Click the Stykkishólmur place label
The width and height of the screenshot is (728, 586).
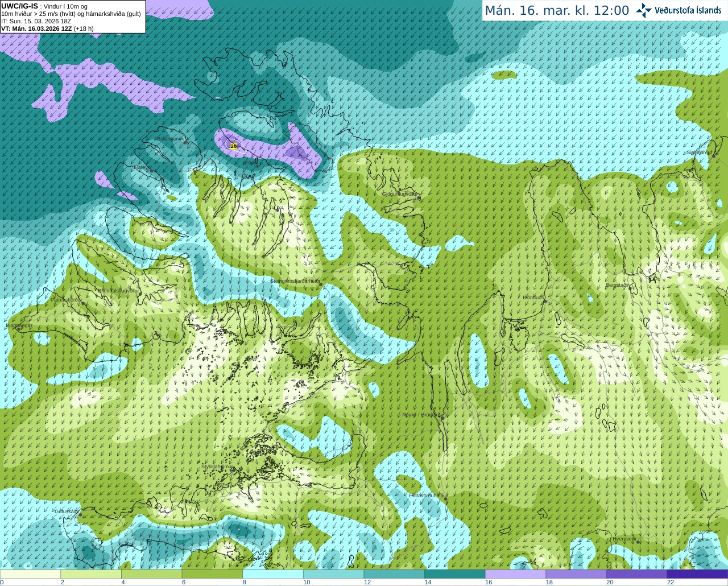coord(218,467)
